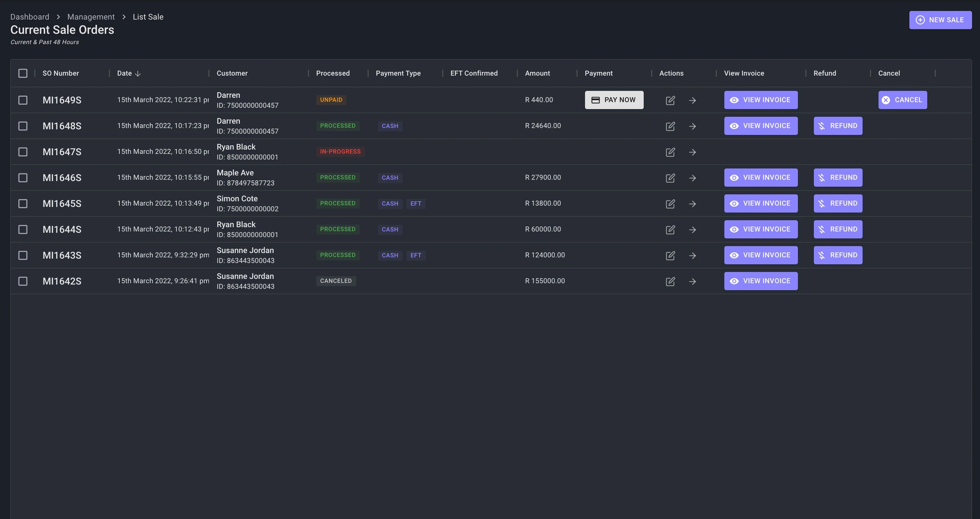Select checkbox for order MI1645S row
The height and width of the screenshot is (519, 980).
(23, 204)
